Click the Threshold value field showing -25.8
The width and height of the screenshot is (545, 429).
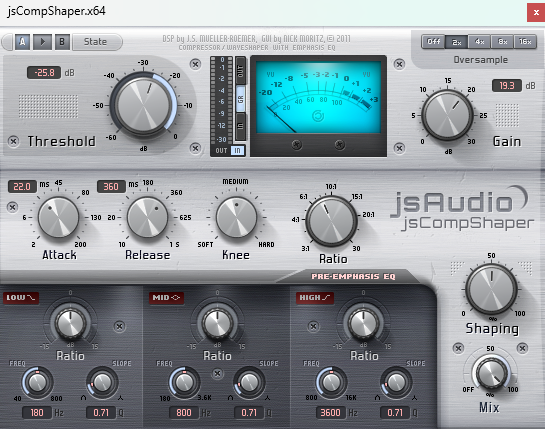44,73
